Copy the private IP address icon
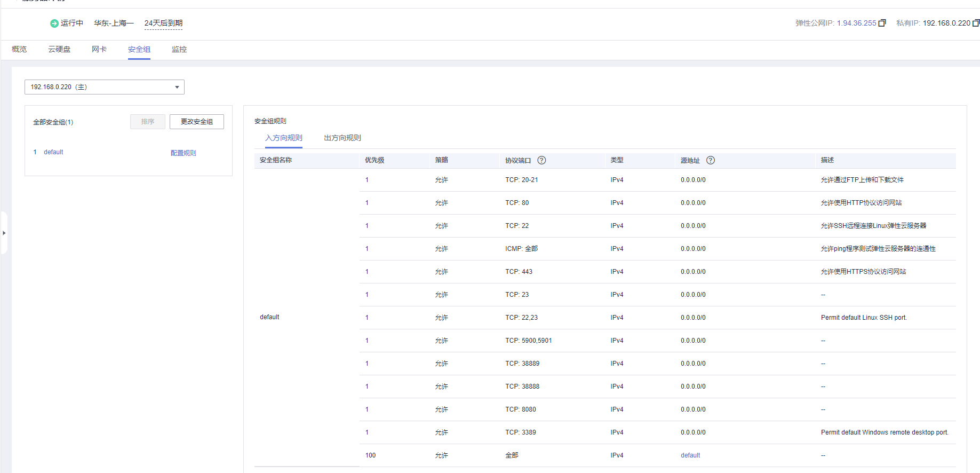This screenshot has height=473, width=980. pyautogui.click(x=976, y=23)
